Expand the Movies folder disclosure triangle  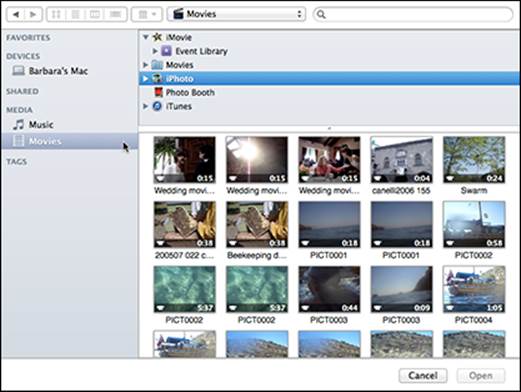(x=145, y=65)
